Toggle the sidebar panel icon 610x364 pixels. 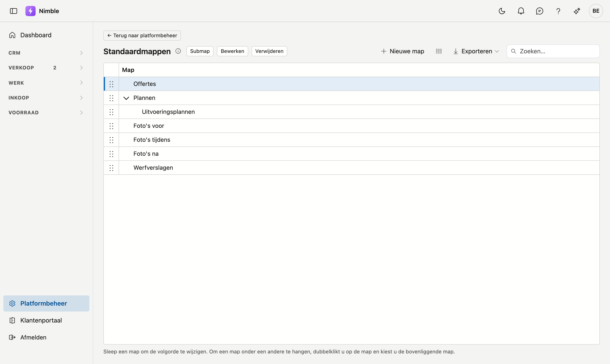pos(14,11)
